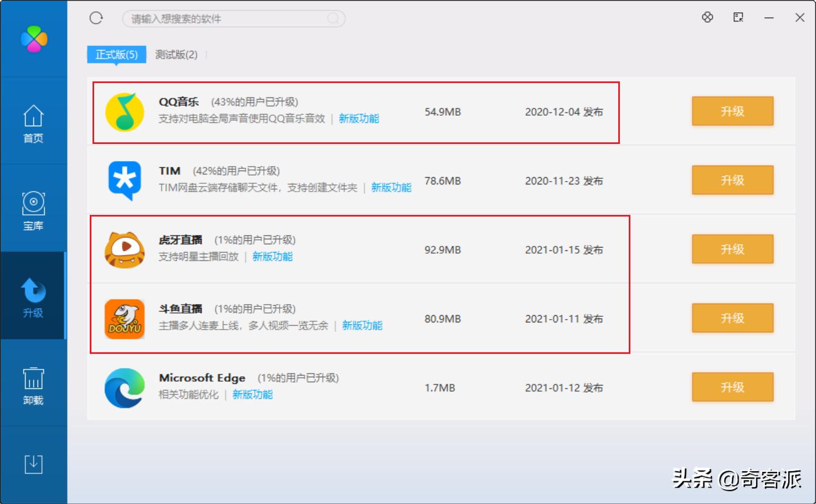
Task: Open the feedback icon in title bar
Action: (738, 18)
